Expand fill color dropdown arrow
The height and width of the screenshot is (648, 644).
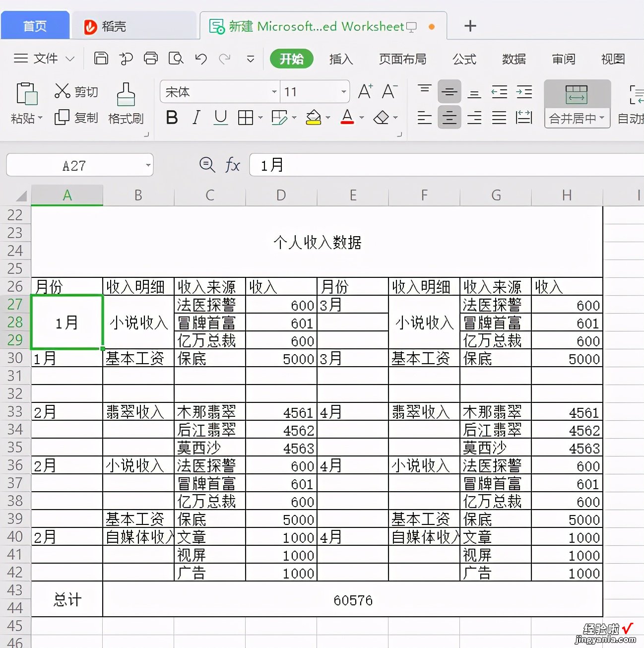click(328, 118)
